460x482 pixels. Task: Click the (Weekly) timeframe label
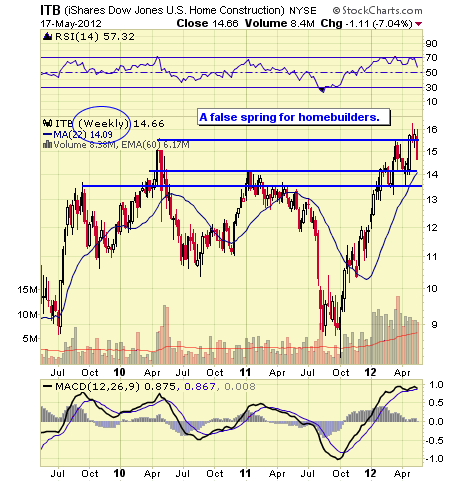coord(103,124)
